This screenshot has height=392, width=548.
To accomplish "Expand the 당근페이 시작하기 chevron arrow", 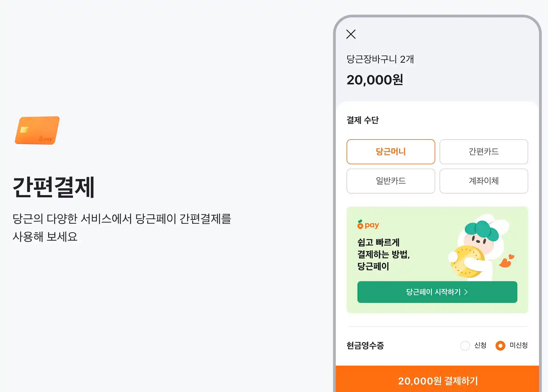I will point(466,293).
